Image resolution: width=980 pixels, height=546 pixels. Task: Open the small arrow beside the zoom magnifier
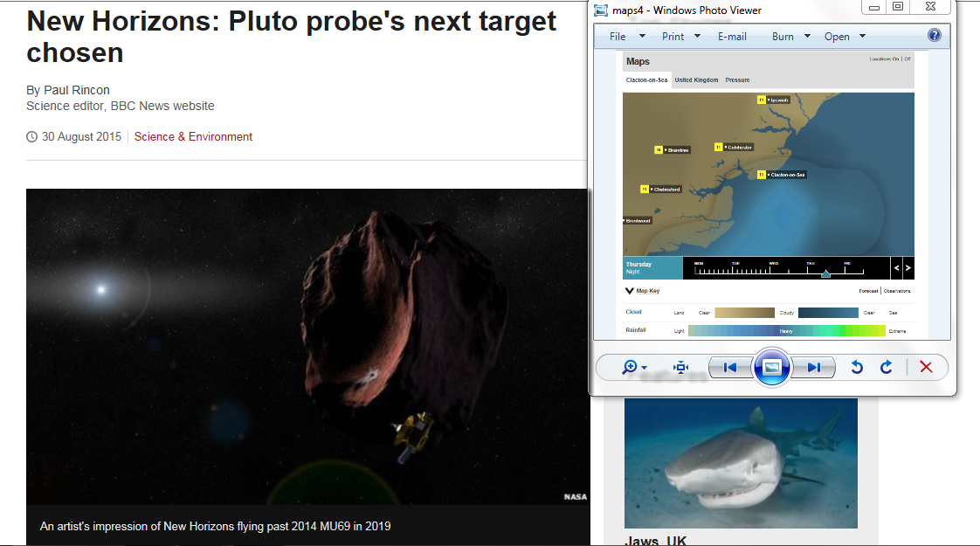pos(645,369)
